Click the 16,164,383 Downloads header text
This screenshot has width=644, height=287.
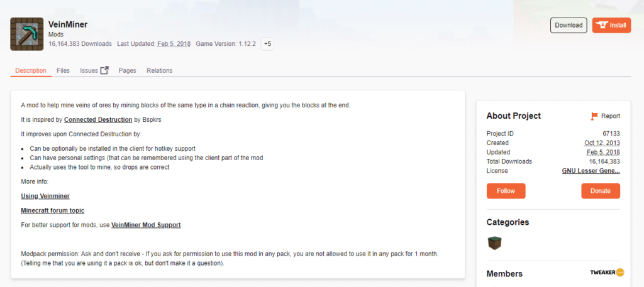coord(80,43)
